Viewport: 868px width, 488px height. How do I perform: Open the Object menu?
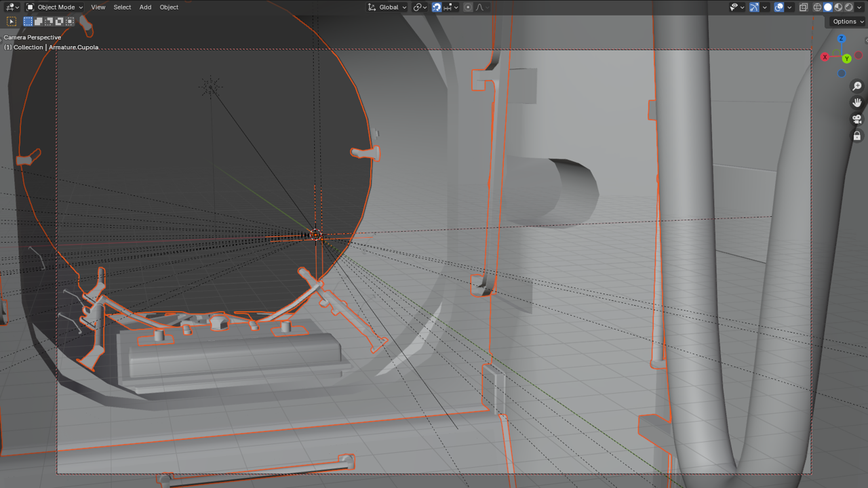169,7
